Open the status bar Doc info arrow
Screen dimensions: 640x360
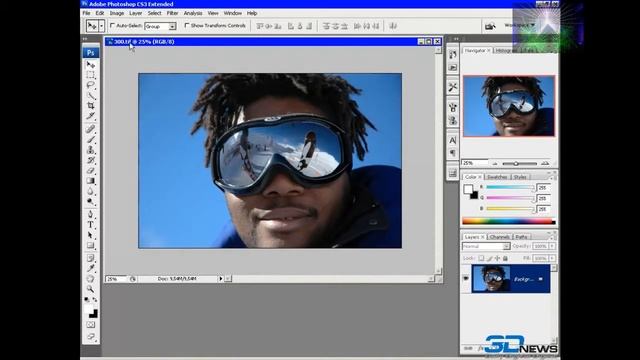pyautogui.click(x=221, y=279)
